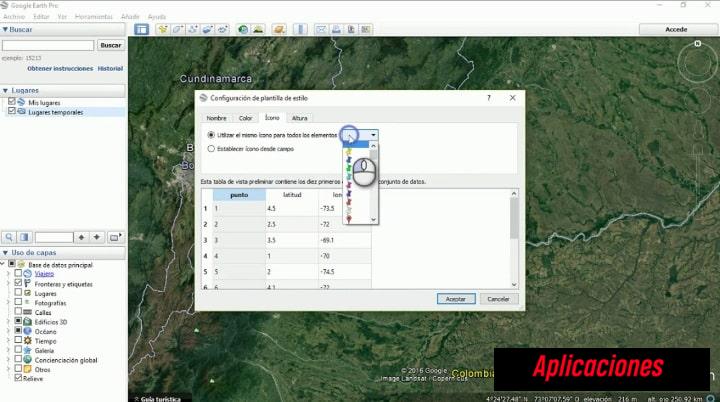Viewport: 720px width, 402px height.
Task: Click the Record a Tour toolbar icon
Action: [x=223, y=29]
